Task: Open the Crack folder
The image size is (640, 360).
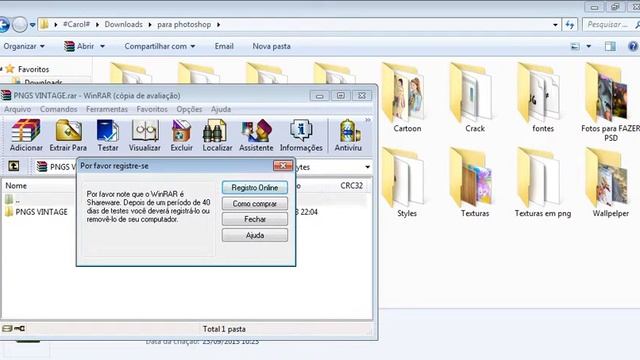Action: point(475,98)
